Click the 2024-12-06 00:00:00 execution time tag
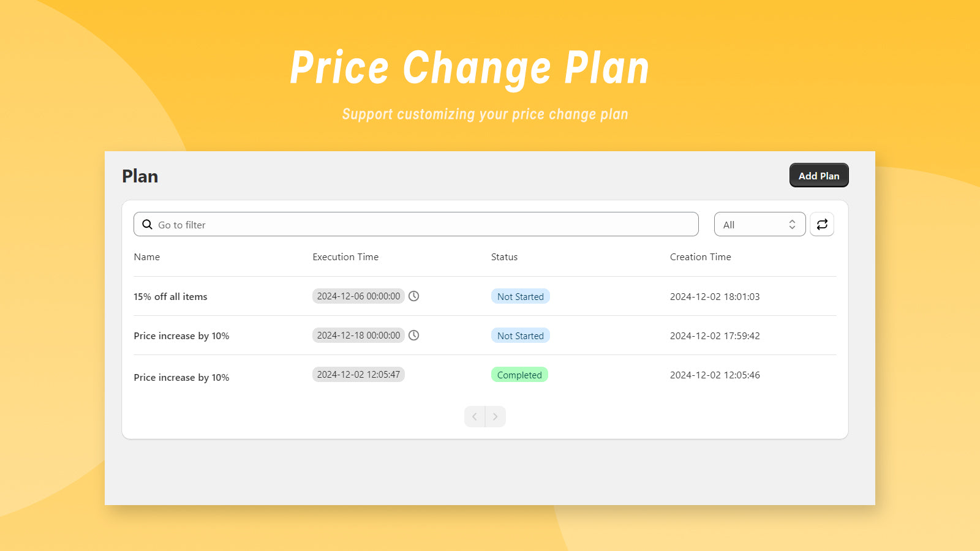980x551 pixels. [x=358, y=296]
